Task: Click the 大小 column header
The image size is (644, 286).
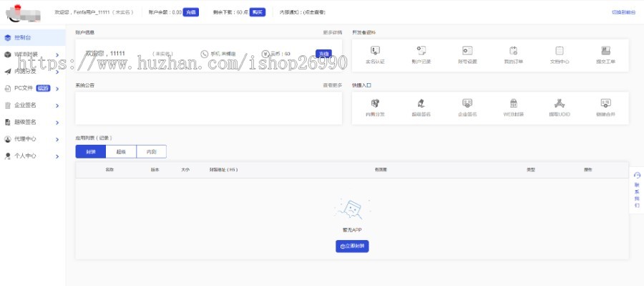Action: click(185, 170)
